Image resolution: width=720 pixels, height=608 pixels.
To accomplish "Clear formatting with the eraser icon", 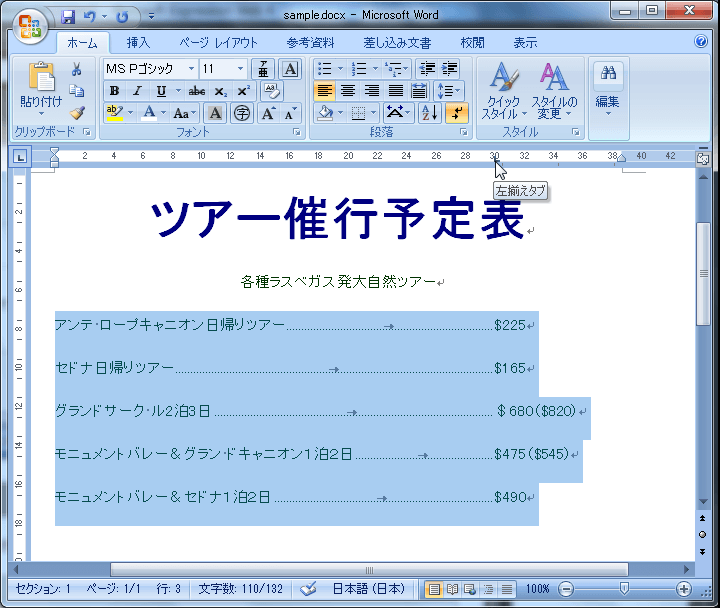I will 272,90.
